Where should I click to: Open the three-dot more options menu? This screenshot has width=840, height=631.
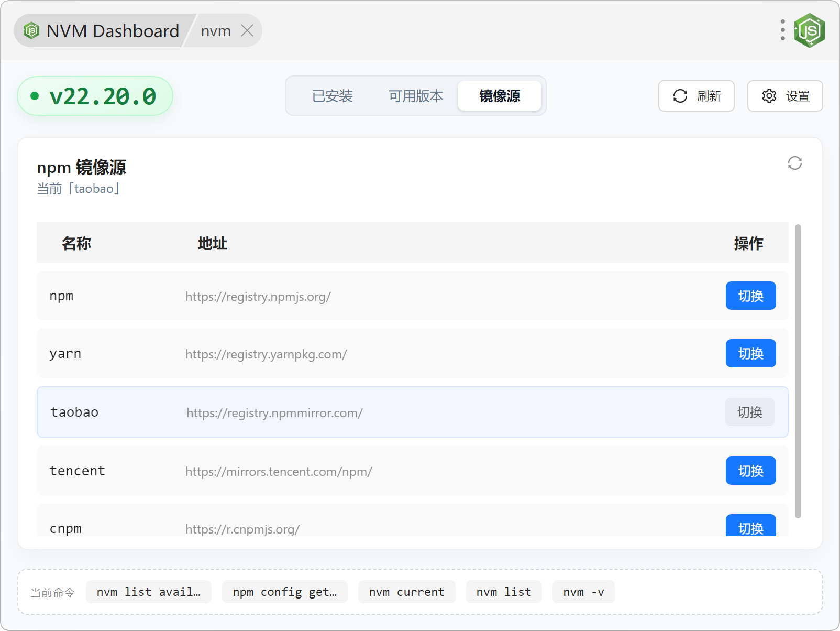[x=782, y=30]
